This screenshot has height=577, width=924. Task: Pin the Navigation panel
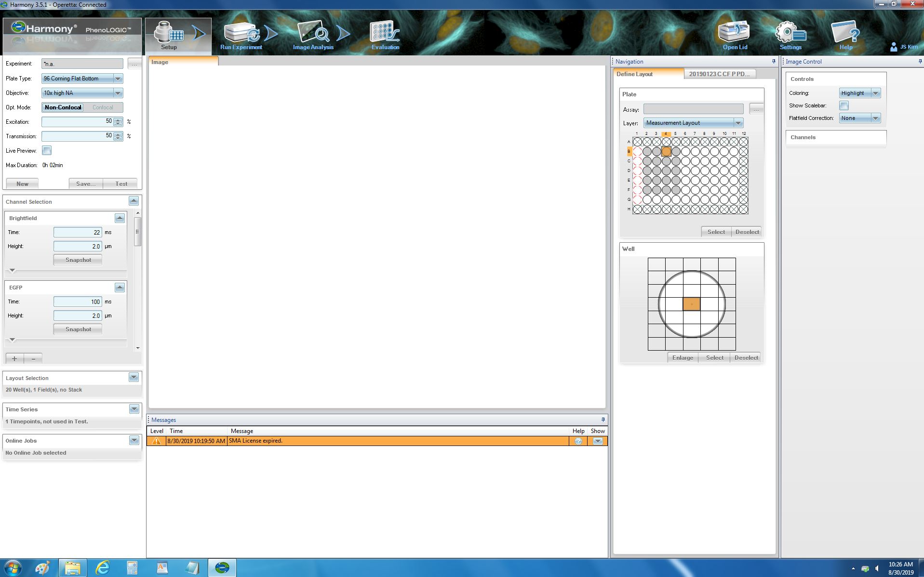click(774, 61)
